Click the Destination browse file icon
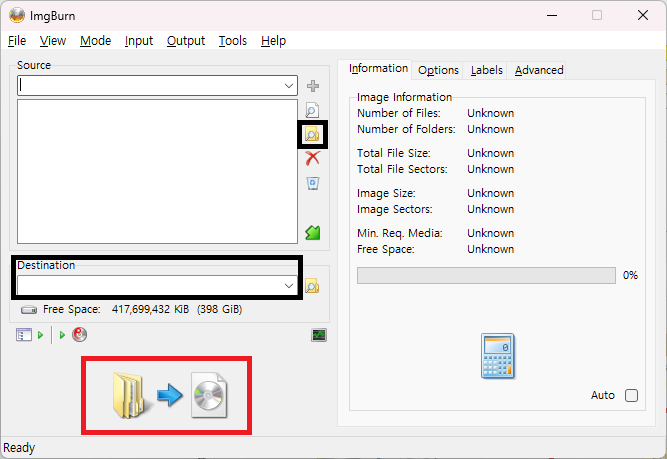This screenshot has width=667, height=459. pyautogui.click(x=312, y=286)
